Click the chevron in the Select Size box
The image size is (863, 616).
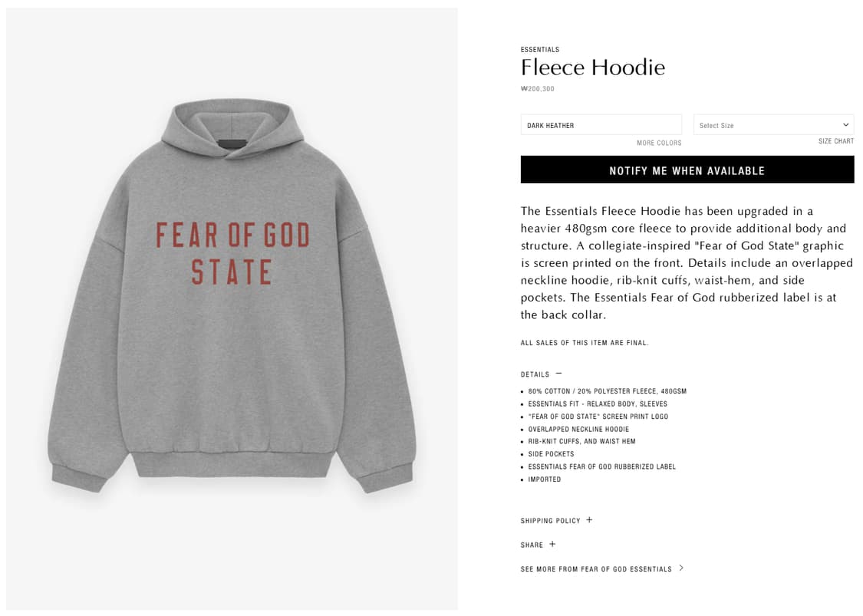tap(845, 125)
